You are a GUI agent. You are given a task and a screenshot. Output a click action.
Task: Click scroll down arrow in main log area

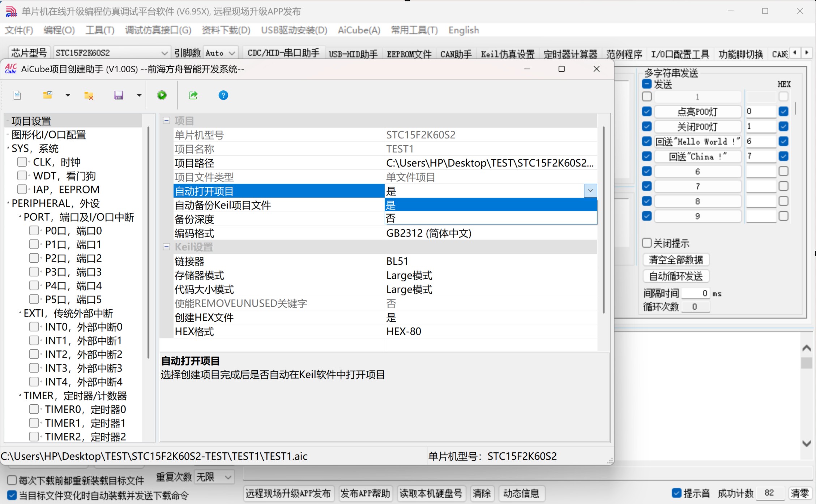tap(806, 443)
